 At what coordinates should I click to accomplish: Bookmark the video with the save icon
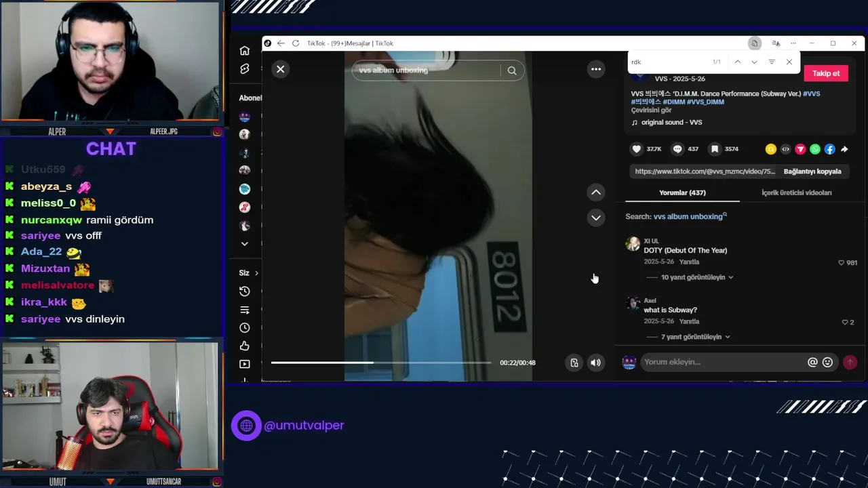tap(715, 149)
